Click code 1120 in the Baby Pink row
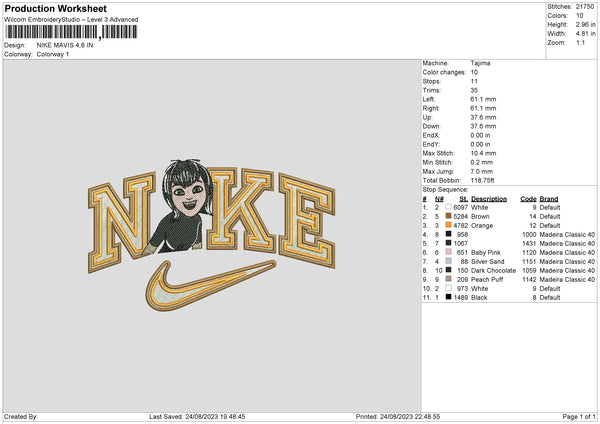 pos(529,253)
